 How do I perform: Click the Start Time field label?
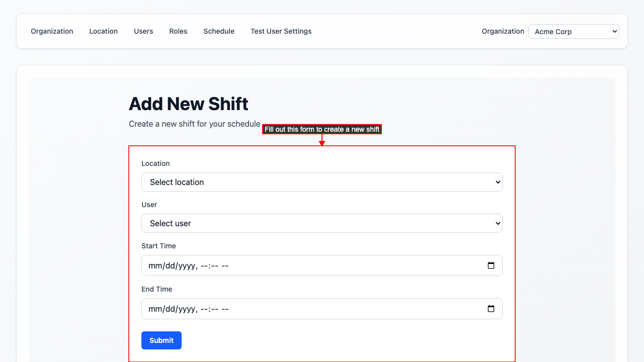[158, 246]
